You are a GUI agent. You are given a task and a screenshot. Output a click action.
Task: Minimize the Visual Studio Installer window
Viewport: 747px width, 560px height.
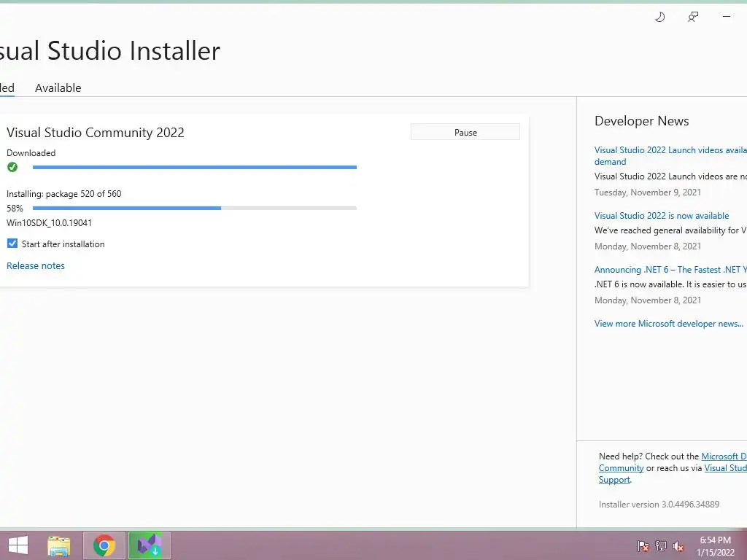[727, 17]
